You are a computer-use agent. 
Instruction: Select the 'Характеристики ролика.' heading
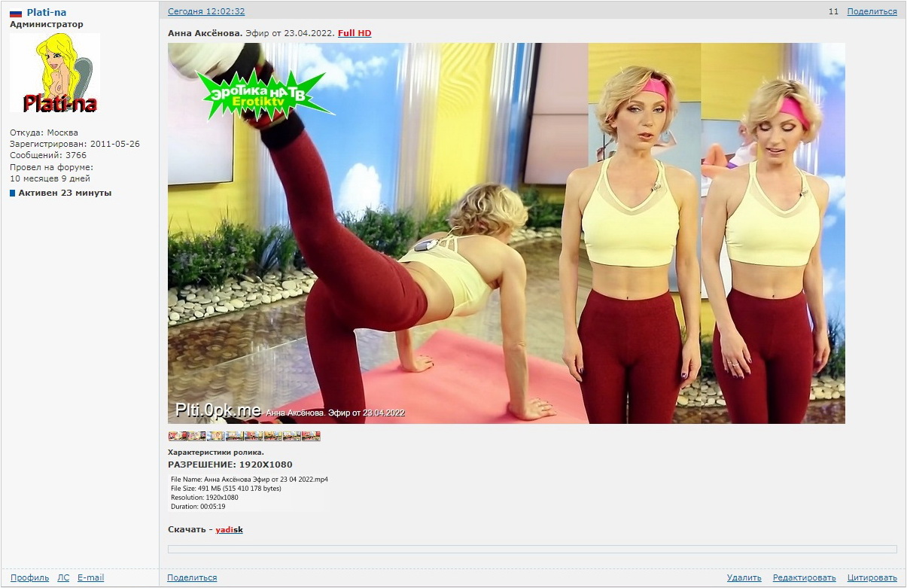216,452
